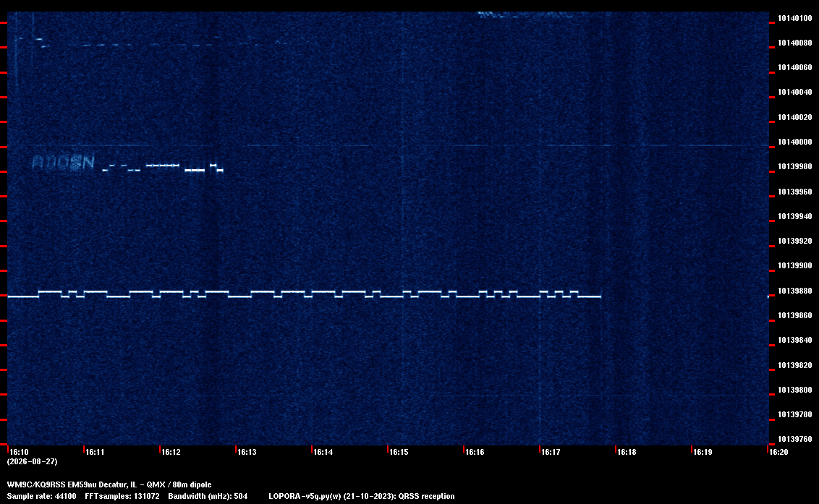Viewport: 819px width, 504px height.
Task: Click frequency label 10139900
Action: pyautogui.click(x=795, y=266)
